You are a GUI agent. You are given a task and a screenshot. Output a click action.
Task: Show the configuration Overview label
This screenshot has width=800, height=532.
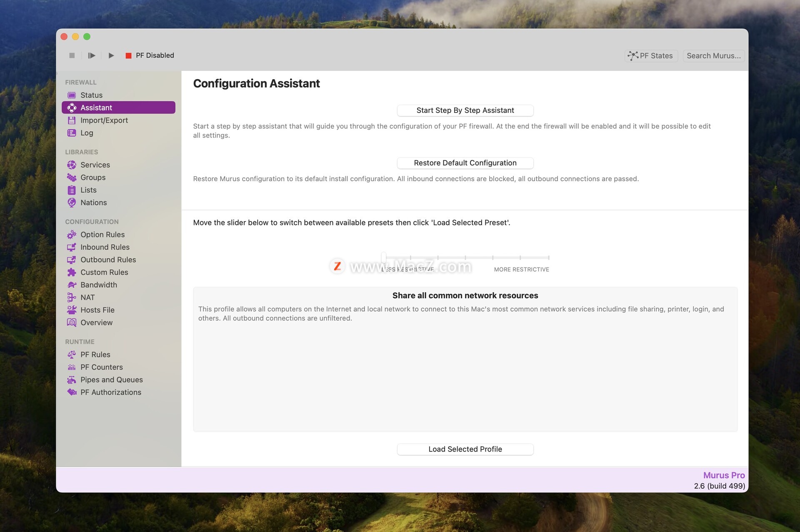pos(96,322)
